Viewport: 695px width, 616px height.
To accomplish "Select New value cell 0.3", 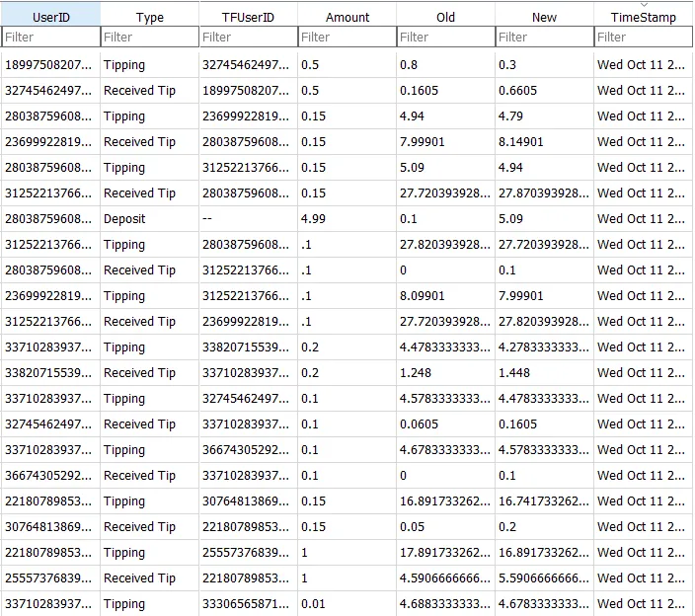I will 544,65.
